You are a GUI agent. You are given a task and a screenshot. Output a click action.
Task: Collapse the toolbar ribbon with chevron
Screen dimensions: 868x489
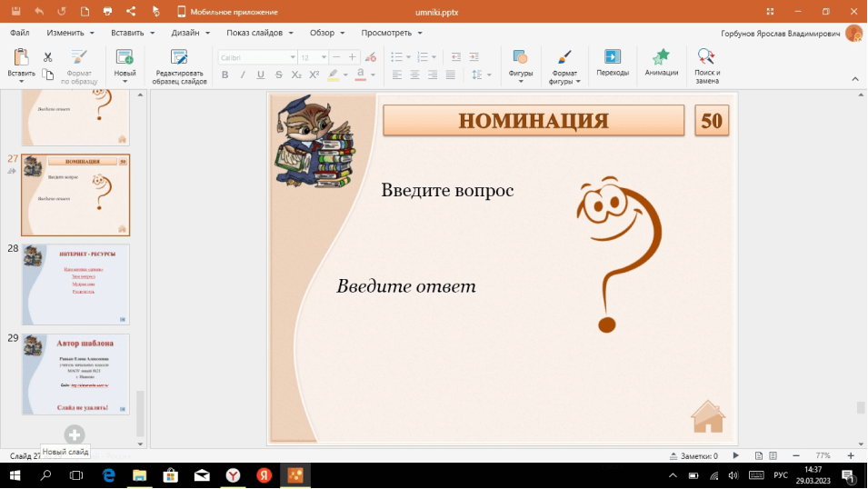855,79
